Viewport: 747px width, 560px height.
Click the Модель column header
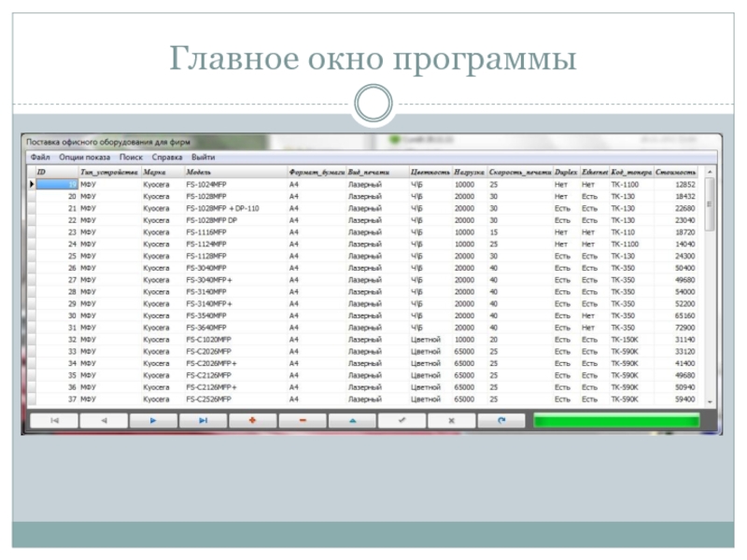click(x=198, y=173)
